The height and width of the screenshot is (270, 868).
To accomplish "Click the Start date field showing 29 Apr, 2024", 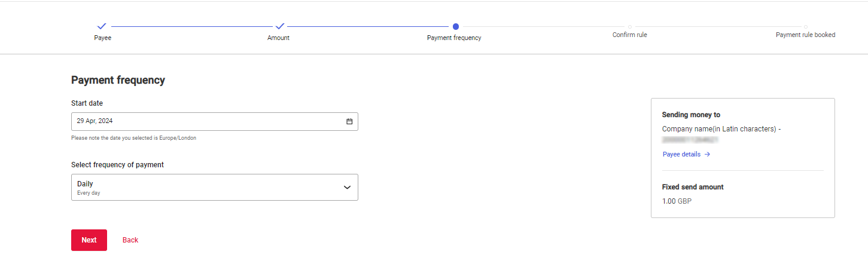I will (x=203, y=121).
